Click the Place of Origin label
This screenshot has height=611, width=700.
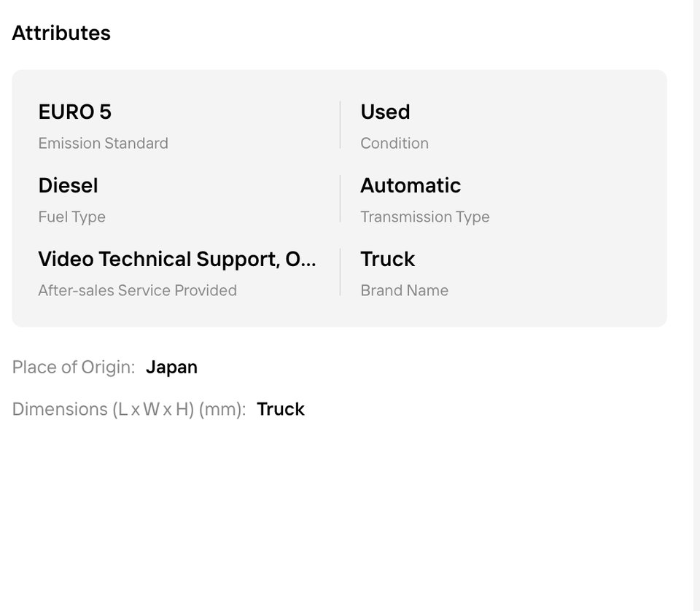[73, 367]
